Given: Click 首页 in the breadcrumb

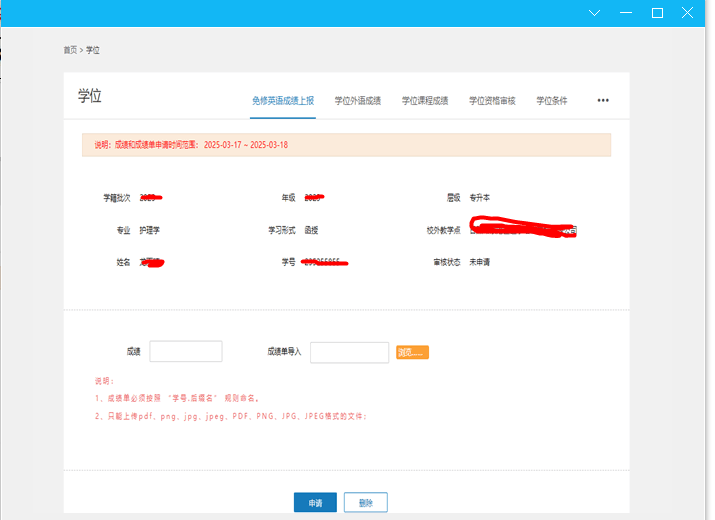Looking at the screenshot, I should tap(70, 50).
